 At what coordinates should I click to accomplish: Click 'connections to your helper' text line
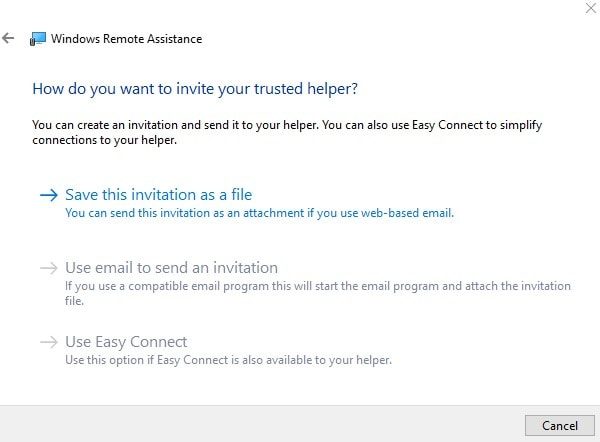[104, 140]
